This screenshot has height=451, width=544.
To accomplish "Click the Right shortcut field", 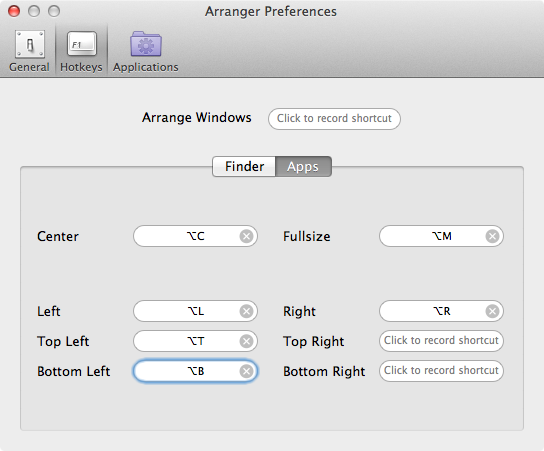I will (x=441, y=311).
